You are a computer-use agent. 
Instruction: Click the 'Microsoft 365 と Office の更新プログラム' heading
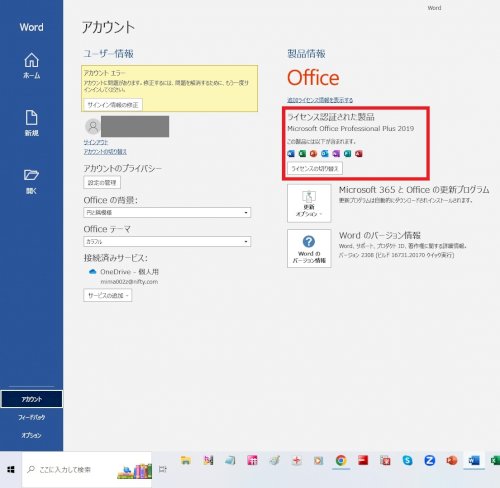click(414, 190)
